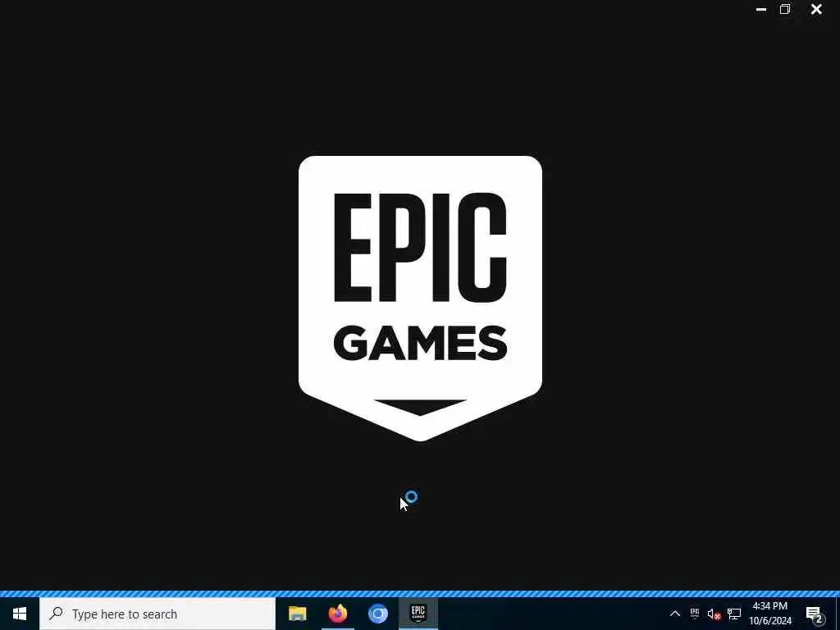Restore down the Epic Games window
Image resolution: width=840 pixels, height=630 pixels.
click(x=785, y=9)
